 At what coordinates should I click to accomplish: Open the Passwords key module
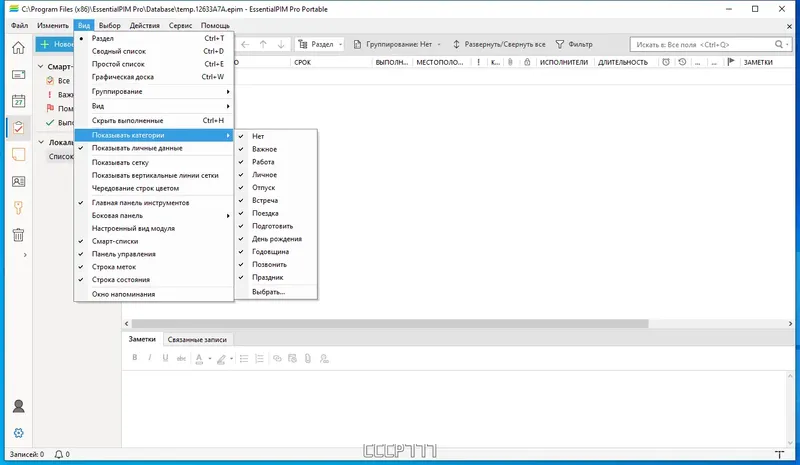point(18,208)
